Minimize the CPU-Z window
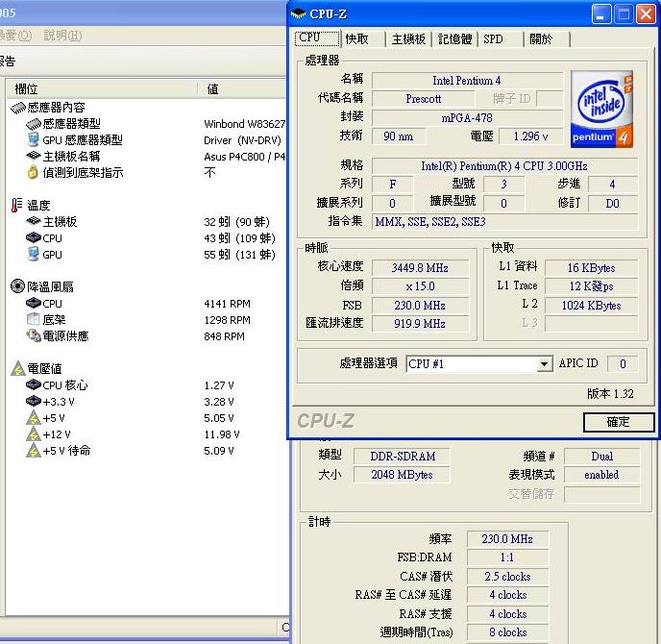 [601, 14]
